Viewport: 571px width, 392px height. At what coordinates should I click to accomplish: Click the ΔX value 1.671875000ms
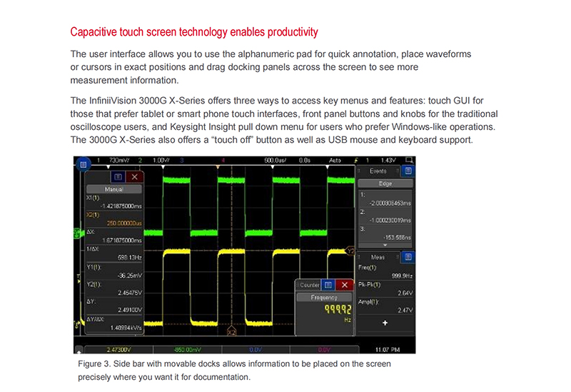pyautogui.click(x=122, y=241)
